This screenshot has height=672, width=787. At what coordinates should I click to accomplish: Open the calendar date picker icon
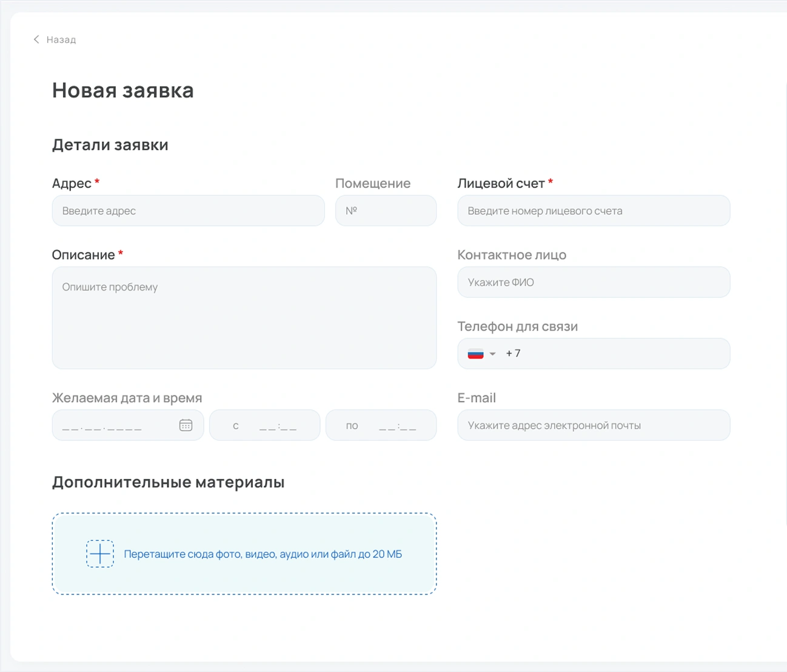tap(186, 425)
